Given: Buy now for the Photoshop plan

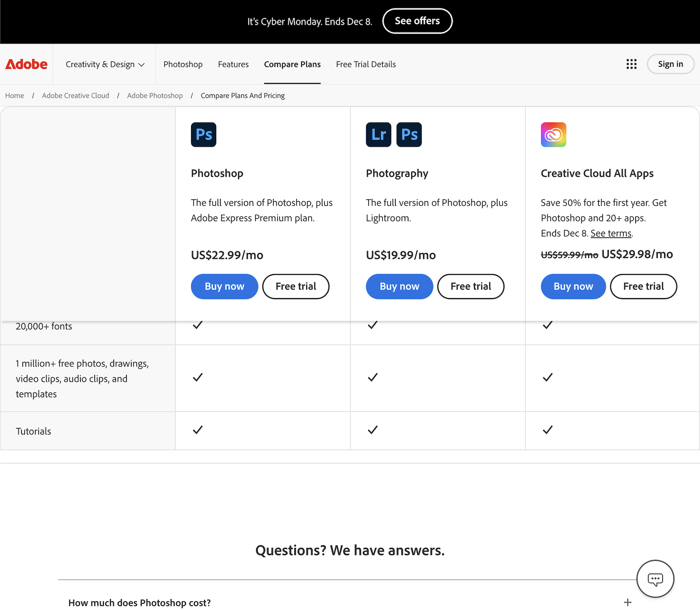Looking at the screenshot, I should (x=224, y=286).
